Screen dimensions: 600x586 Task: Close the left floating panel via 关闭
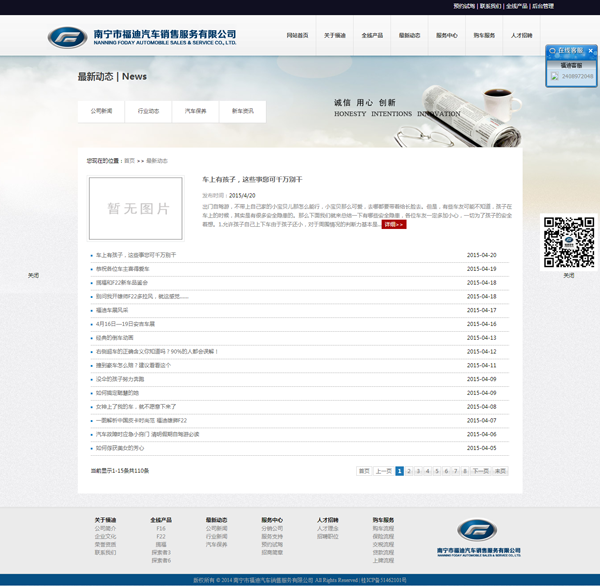[33, 275]
